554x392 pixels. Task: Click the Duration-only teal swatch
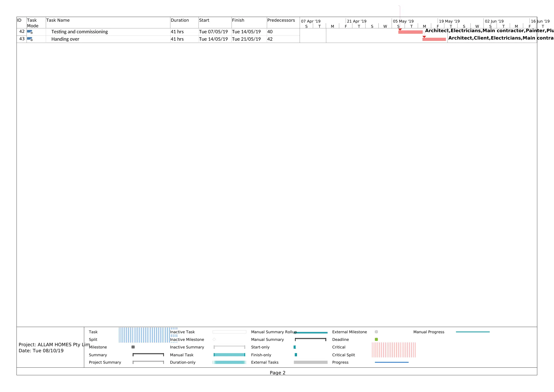(x=229, y=362)
